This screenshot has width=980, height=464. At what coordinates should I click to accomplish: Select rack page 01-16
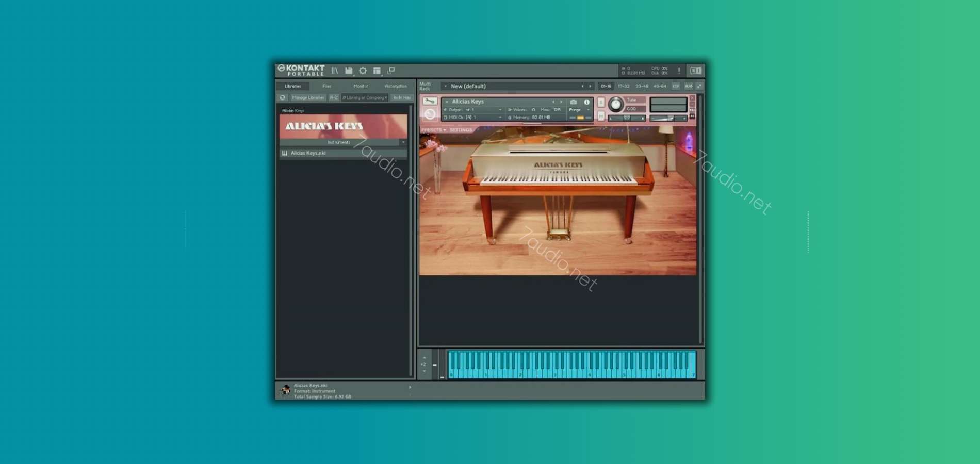point(606,86)
